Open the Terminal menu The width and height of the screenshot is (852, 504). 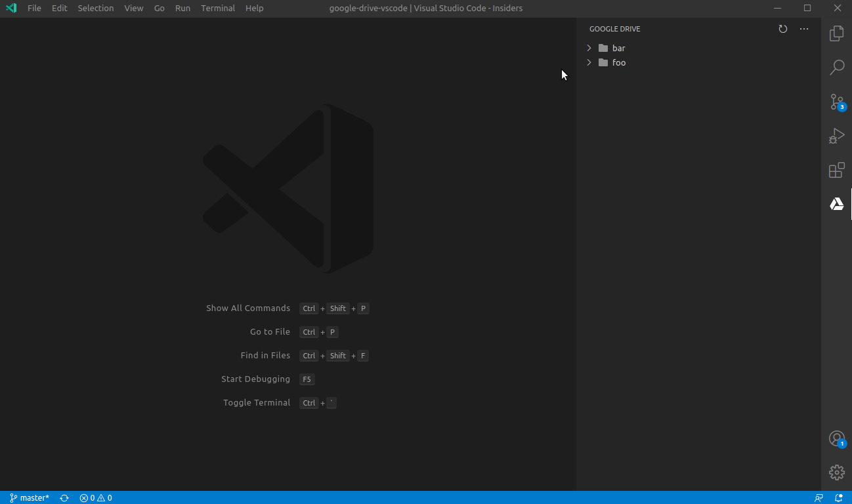(218, 8)
